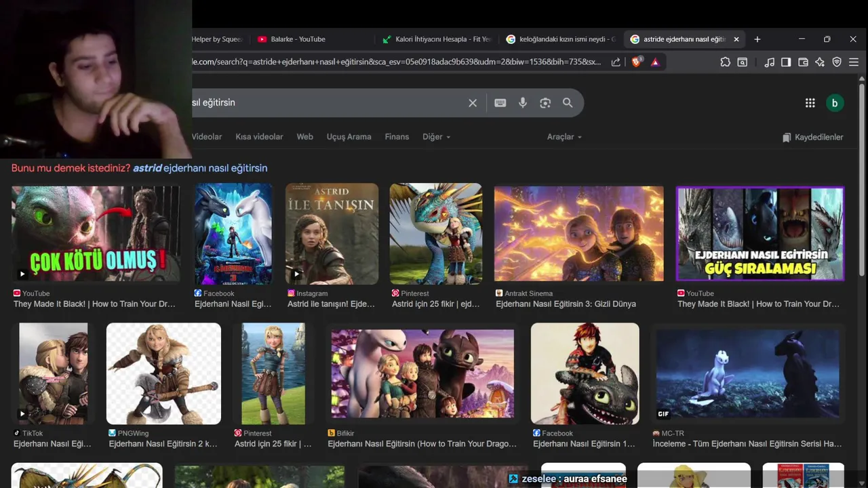
Task: Open 'İnceleme - Tüm Ejderhanı Nasıl Eğitirsin' link
Action: point(747,444)
